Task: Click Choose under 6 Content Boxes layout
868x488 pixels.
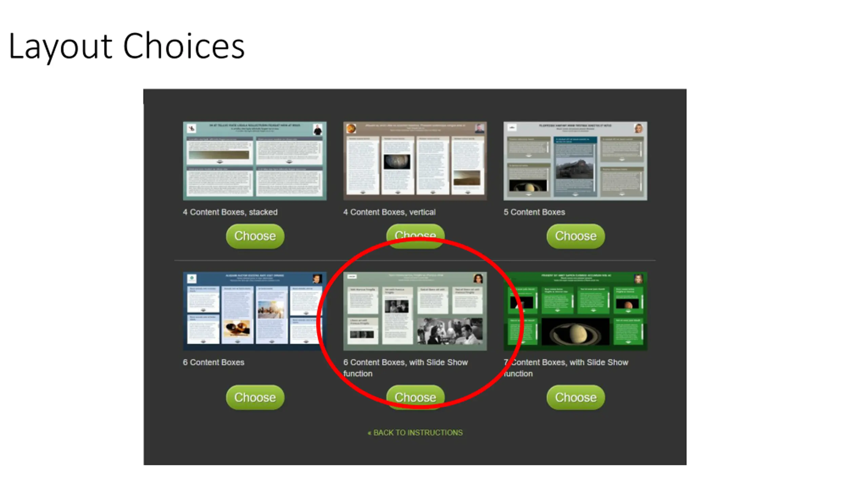Action: (255, 397)
